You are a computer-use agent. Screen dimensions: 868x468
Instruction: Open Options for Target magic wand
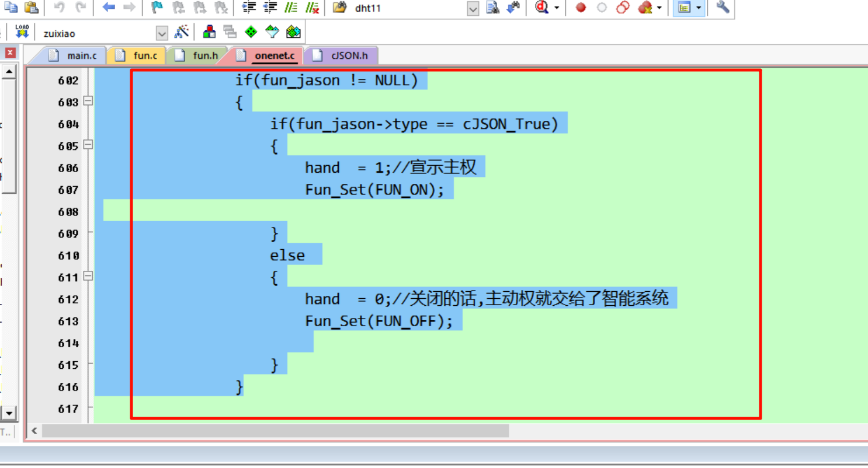coord(182,32)
